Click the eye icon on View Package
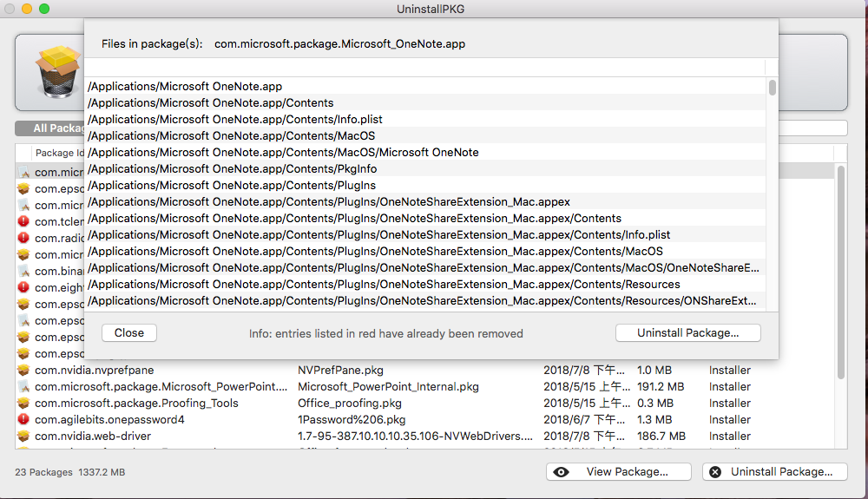This screenshot has height=499, width=868. (x=561, y=472)
